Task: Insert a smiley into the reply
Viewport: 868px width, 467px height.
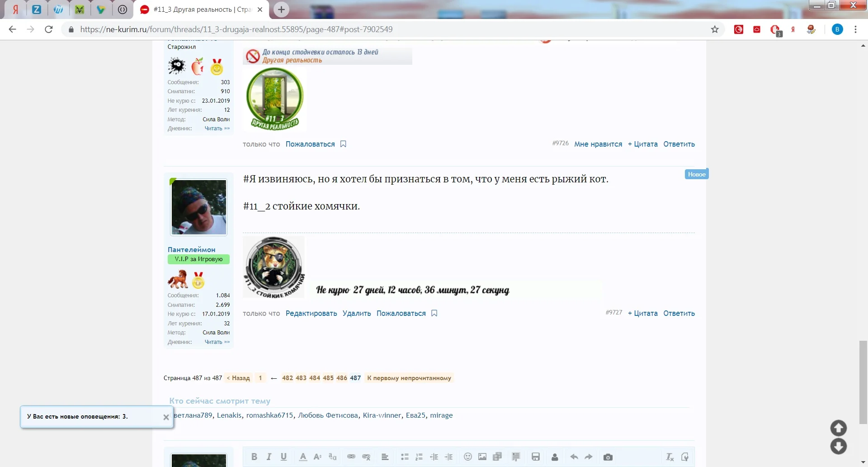Action: click(x=468, y=457)
